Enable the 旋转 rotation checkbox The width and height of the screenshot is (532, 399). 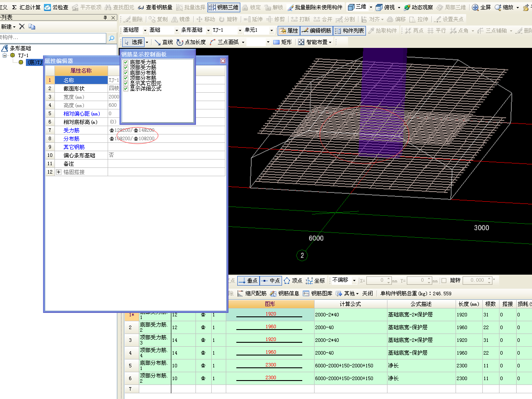(x=444, y=280)
